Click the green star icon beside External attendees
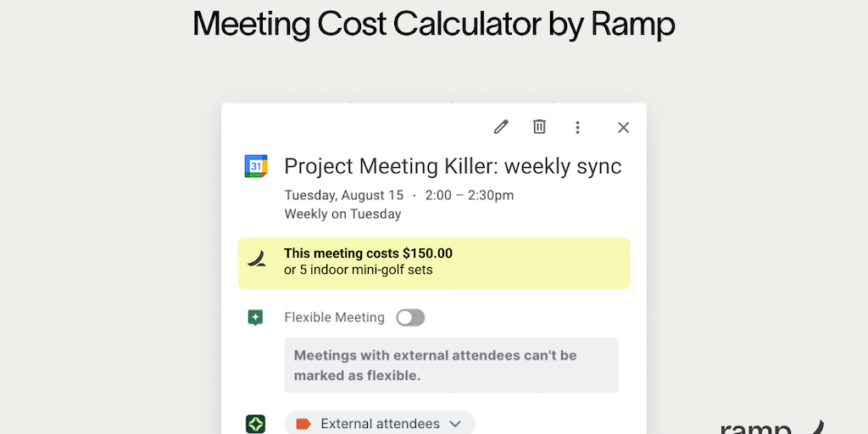 256,423
